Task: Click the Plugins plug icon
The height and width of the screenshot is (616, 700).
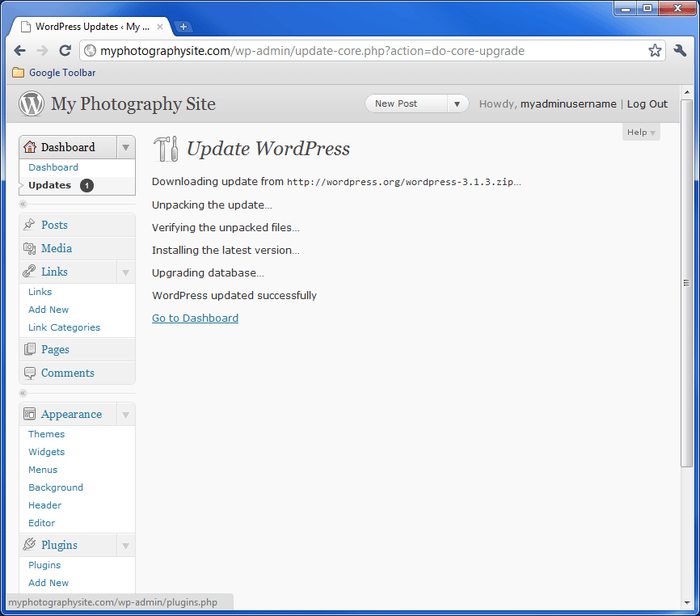Action: tap(29, 545)
